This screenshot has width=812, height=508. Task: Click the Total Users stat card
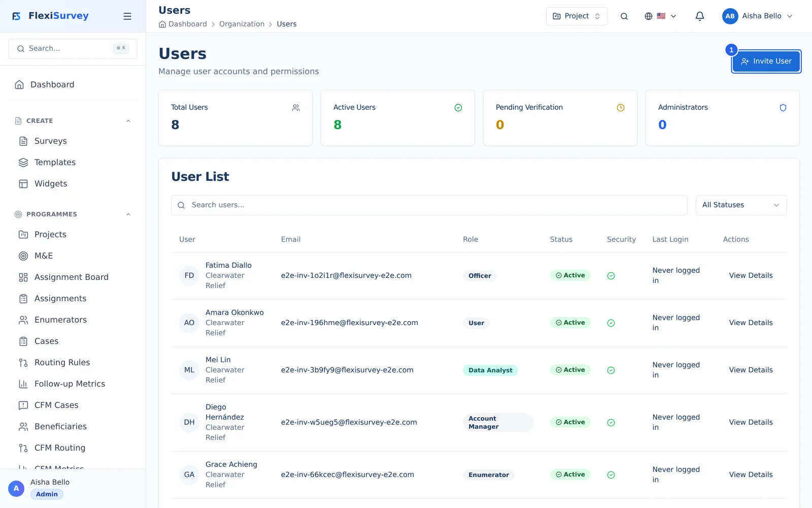[235, 118]
